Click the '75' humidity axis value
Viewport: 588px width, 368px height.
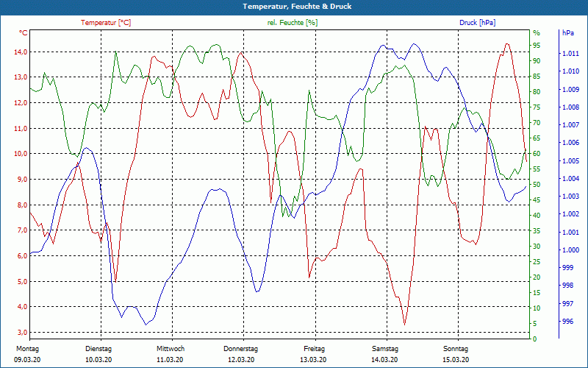tap(537, 107)
